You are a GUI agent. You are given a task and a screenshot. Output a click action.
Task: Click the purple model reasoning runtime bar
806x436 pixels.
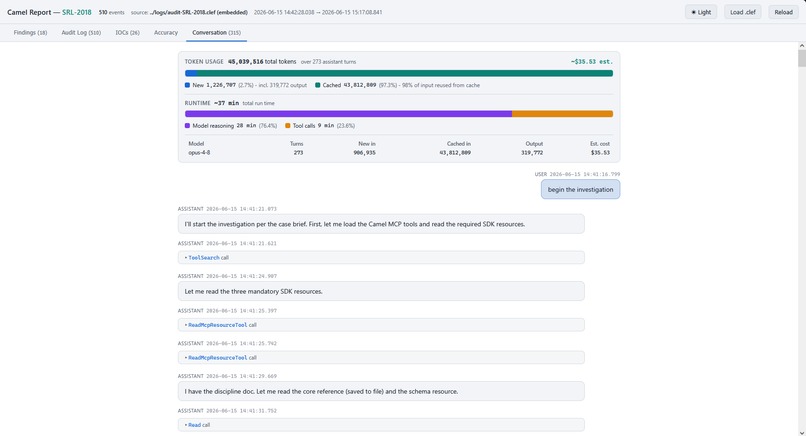[x=348, y=114]
